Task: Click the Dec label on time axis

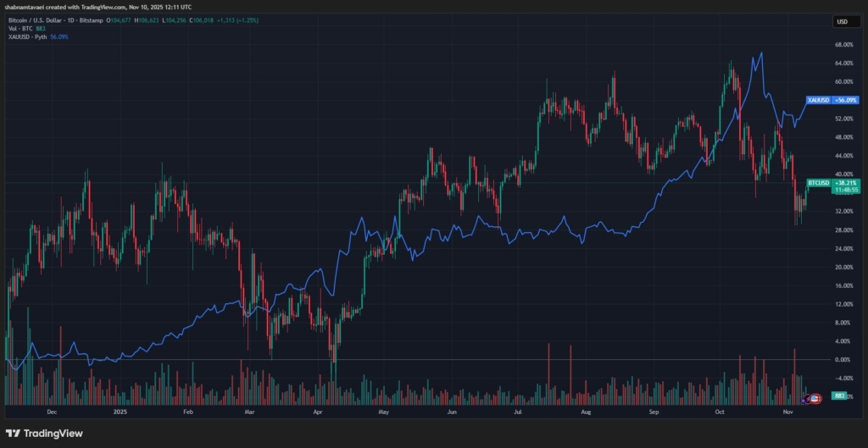Action: 51,412
